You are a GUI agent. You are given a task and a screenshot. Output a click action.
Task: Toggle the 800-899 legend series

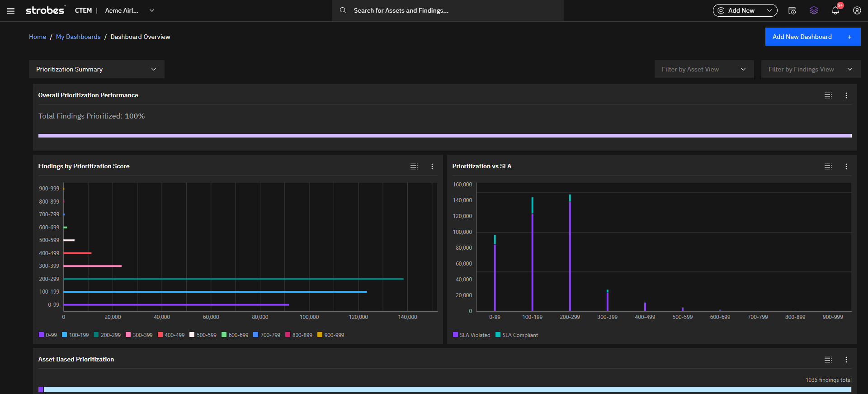(299, 335)
